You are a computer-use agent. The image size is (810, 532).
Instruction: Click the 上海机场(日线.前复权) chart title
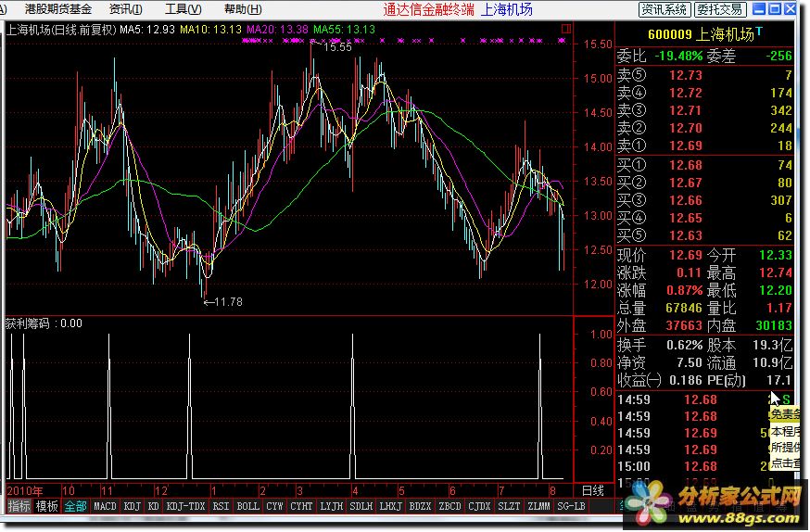coord(61,30)
